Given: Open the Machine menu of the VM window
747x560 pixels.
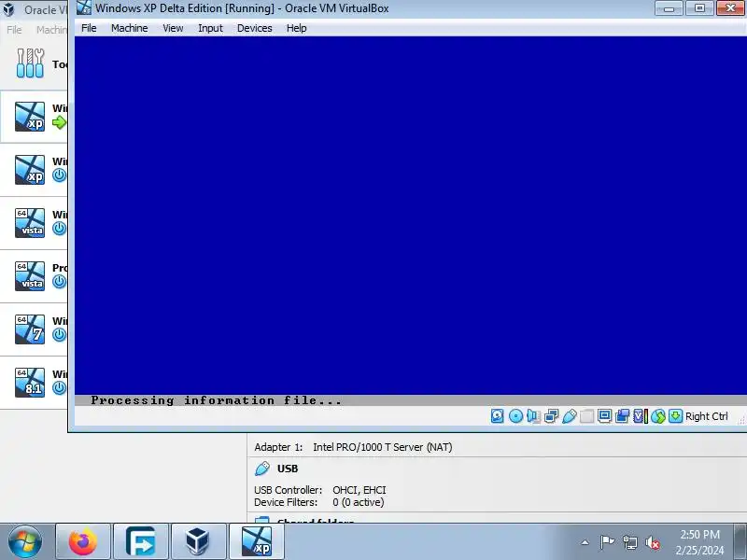Looking at the screenshot, I should 129,28.
